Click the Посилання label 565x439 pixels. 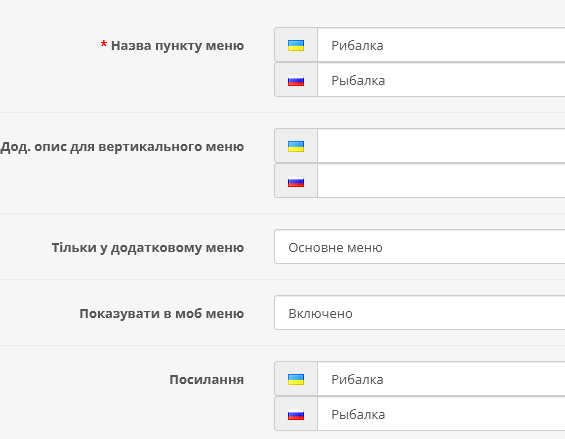[x=206, y=380]
